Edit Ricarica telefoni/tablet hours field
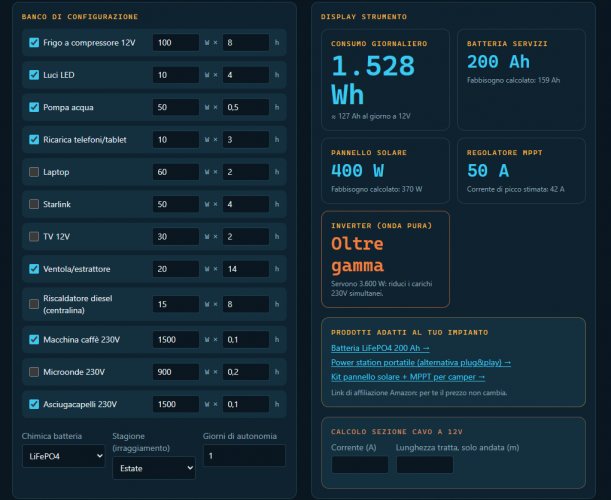 pyautogui.click(x=245, y=140)
